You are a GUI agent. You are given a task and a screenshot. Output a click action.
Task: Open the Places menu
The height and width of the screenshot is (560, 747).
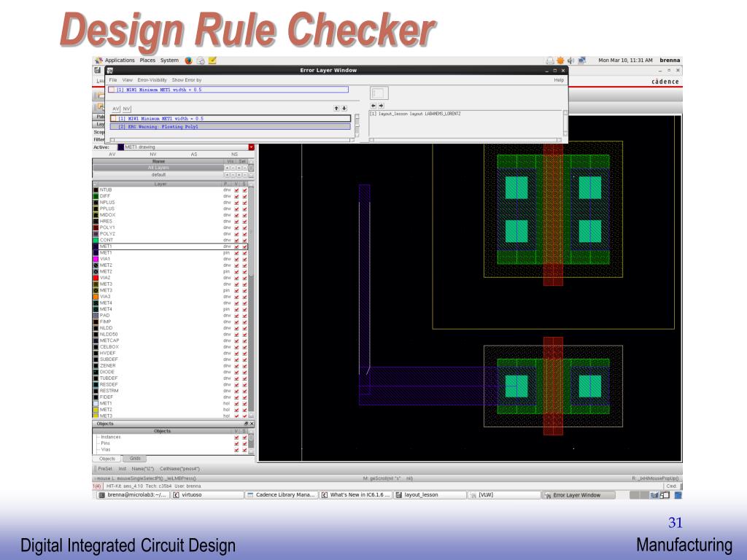[x=147, y=61]
